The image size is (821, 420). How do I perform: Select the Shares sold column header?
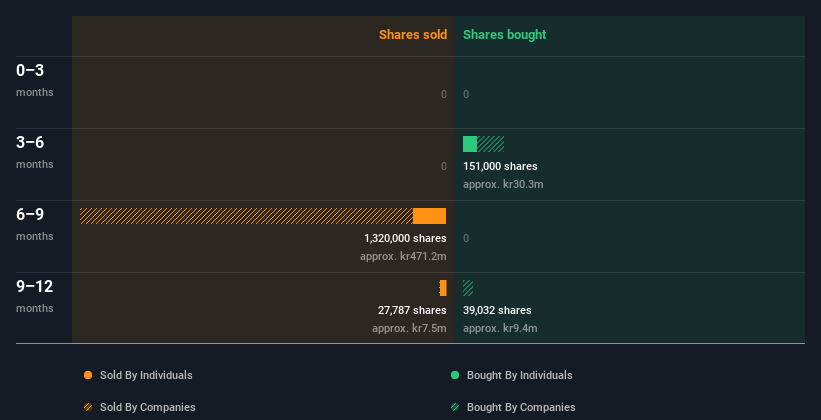pos(412,35)
